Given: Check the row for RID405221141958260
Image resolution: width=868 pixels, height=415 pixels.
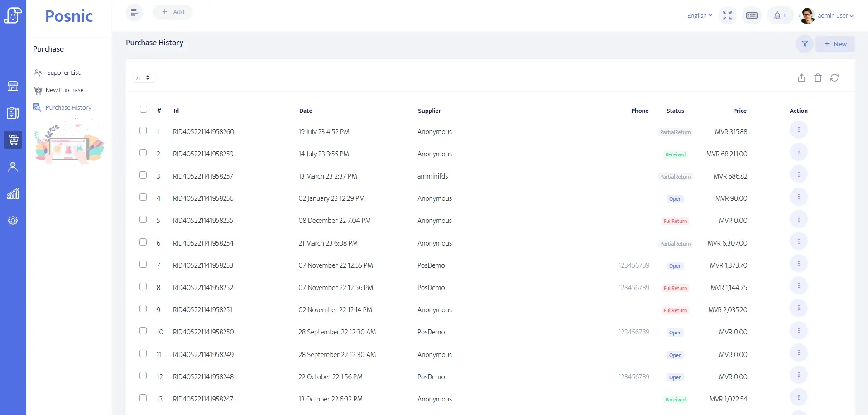Looking at the screenshot, I should pyautogui.click(x=143, y=130).
